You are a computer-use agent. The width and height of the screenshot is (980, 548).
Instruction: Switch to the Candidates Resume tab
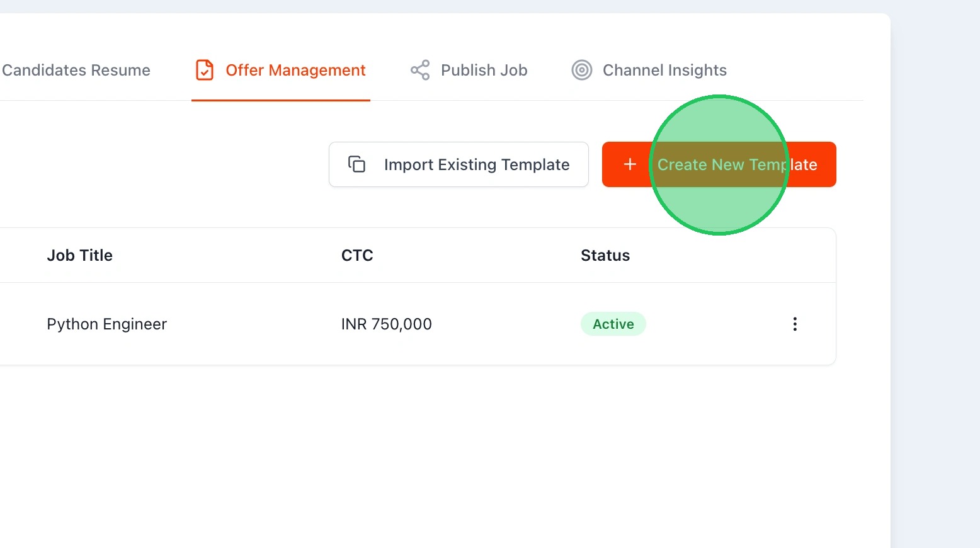[76, 70]
